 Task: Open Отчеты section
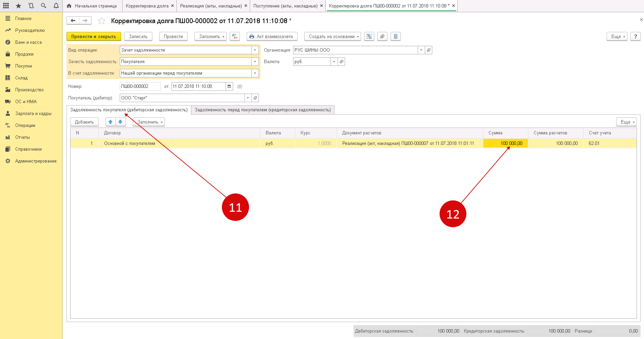22,137
